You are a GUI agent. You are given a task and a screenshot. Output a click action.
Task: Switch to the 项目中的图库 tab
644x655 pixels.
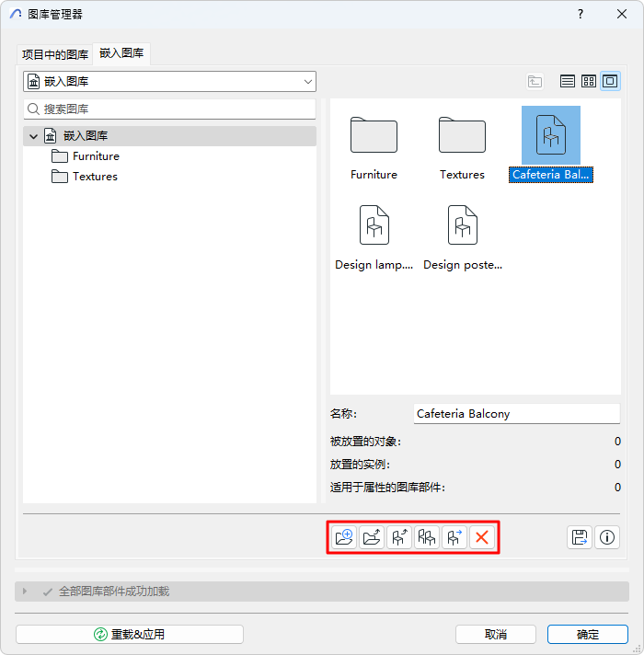pos(54,54)
